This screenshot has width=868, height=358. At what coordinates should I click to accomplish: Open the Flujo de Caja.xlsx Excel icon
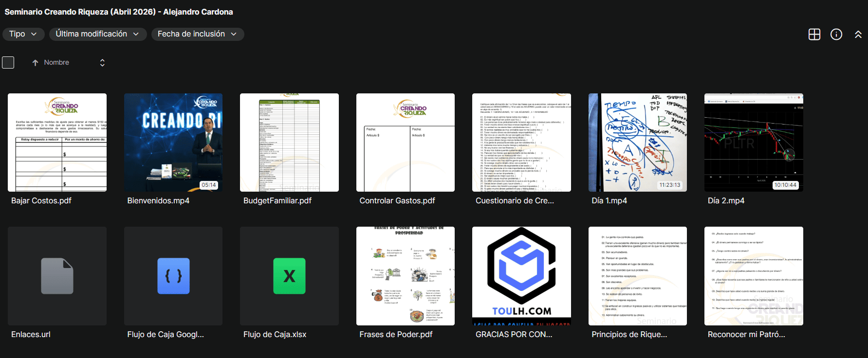click(289, 276)
